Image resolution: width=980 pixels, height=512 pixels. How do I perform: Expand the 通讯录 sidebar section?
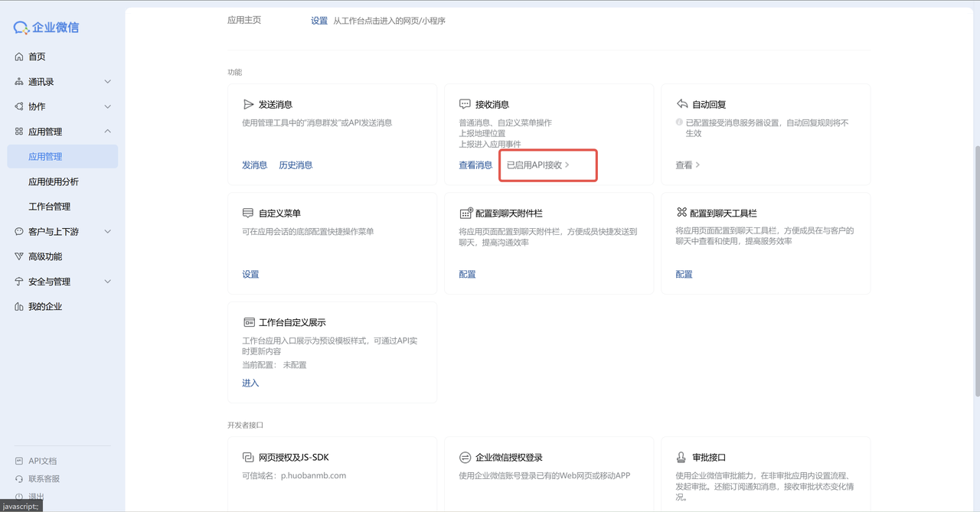point(107,82)
